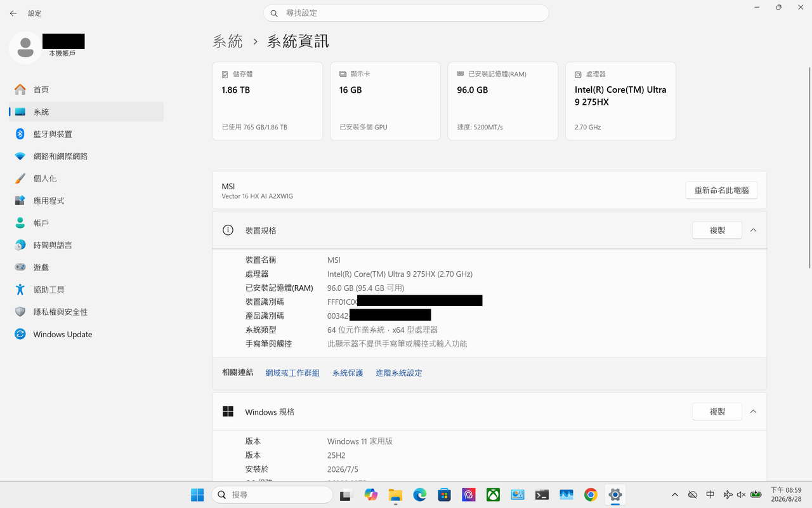The height and width of the screenshot is (508, 812).
Task: Open 藍牙與裝置 settings
Action: [x=86, y=134]
